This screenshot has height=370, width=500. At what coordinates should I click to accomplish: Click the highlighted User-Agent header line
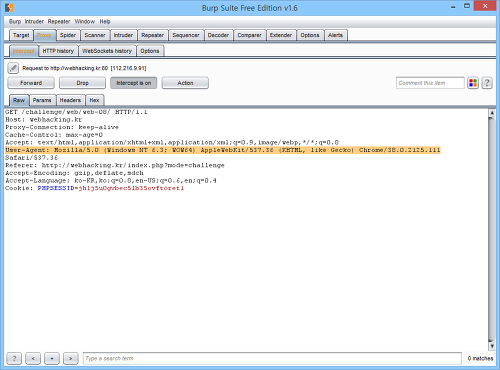pyautogui.click(x=223, y=150)
